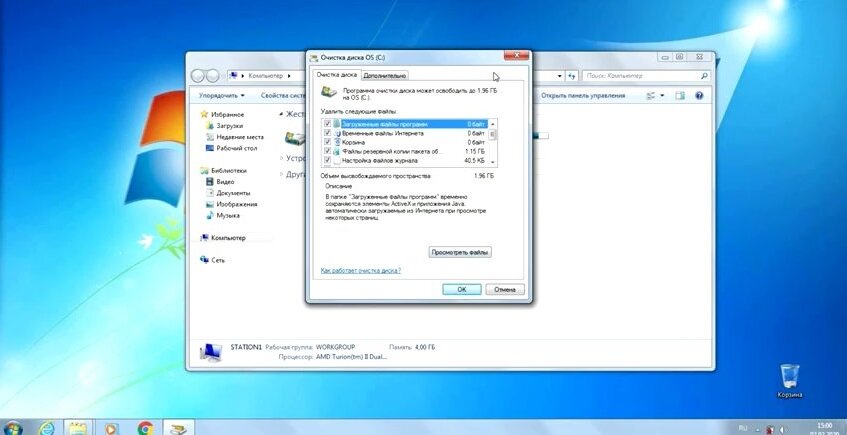The image size is (847, 435).
Task: Collapse the Жесткие диски group arrow
Action: click(x=281, y=115)
